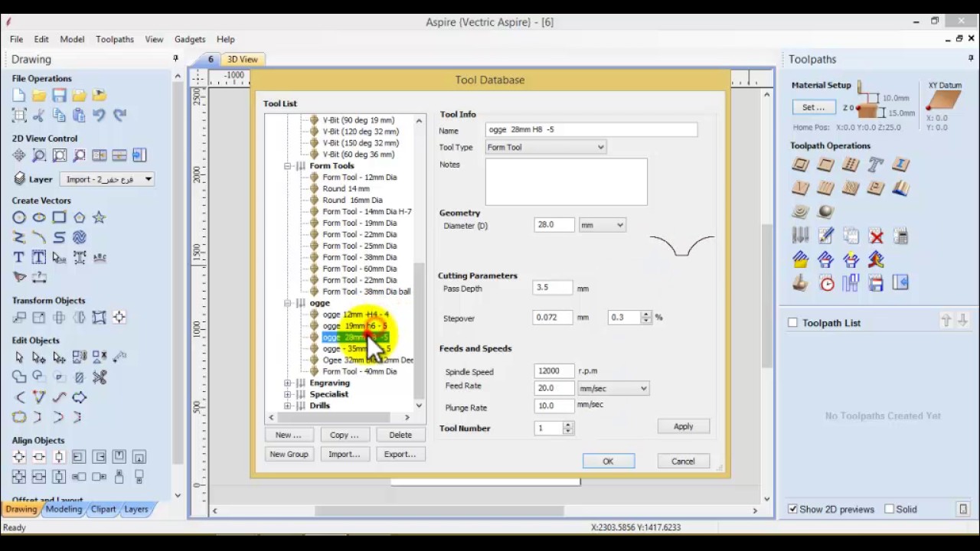Screen dimensions: 980x551
Task: Switch to the Modeling tab
Action: click(x=64, y=509)
